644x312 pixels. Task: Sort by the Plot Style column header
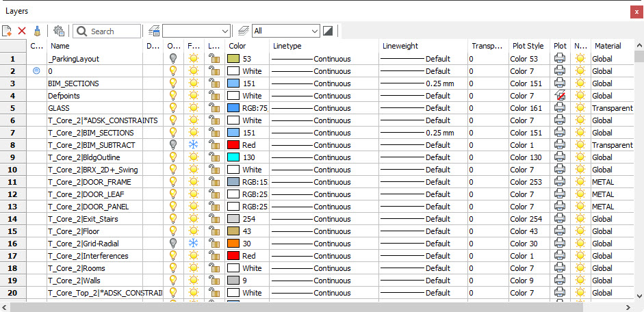(529, 46)
